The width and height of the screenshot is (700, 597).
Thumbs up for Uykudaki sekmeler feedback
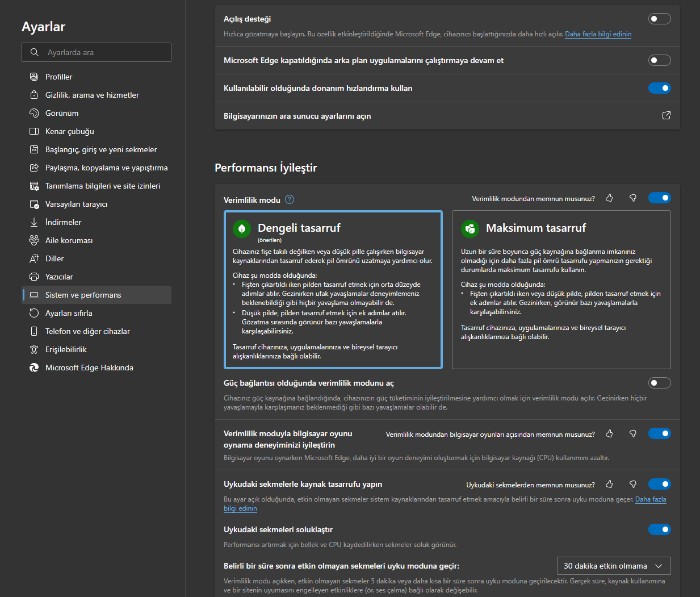(x=609, y=484)
